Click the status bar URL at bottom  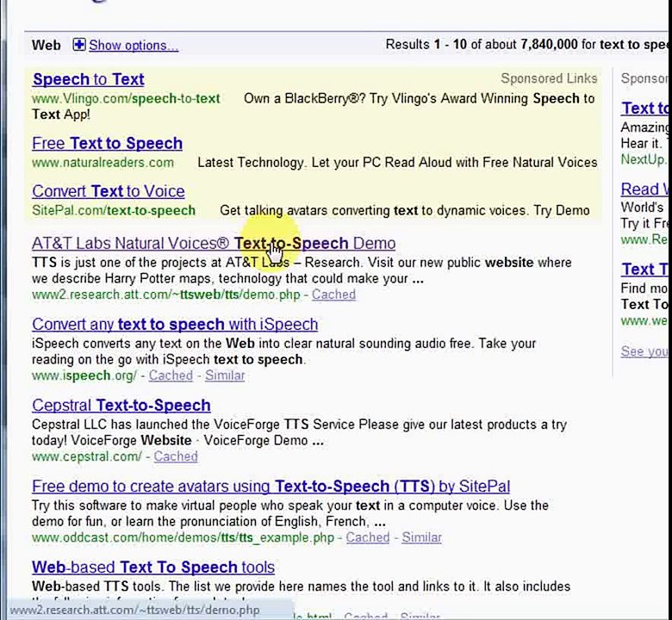coord(135,610)
